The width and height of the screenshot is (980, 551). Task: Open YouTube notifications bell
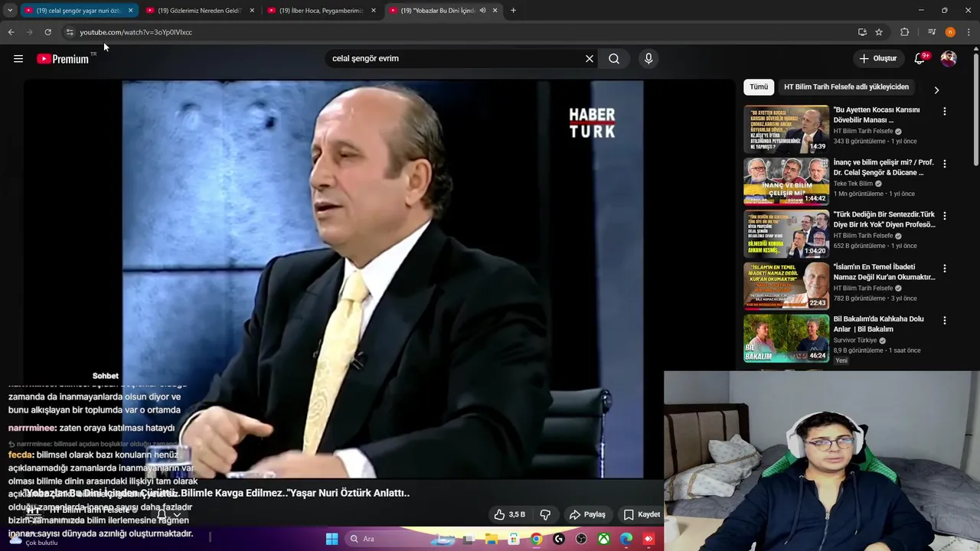coord(920,59)
